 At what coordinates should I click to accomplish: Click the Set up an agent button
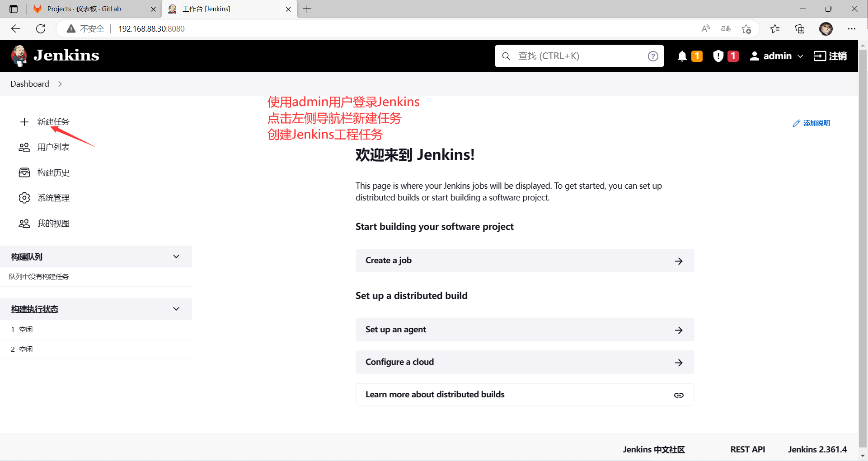(x=525, y=330)
